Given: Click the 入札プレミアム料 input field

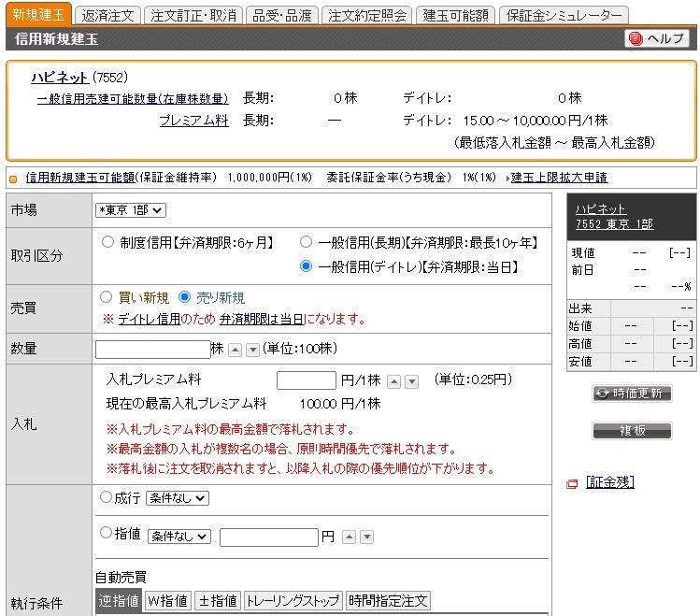Looking at the screenshot, I should pyautogui.click(x=307, y=380).
